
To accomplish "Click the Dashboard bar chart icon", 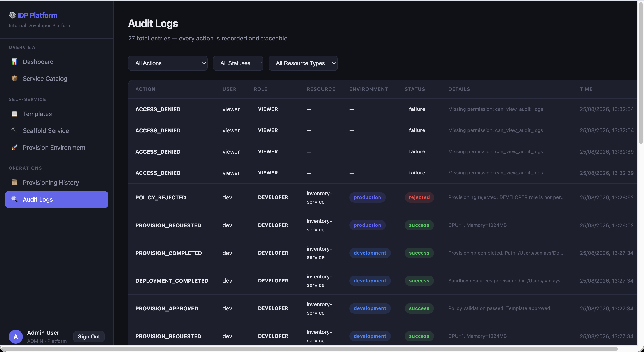I will pyautogui.click(x=14, y=62).
